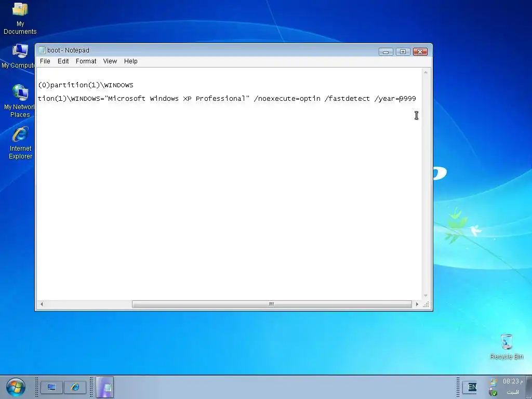Select the Recycle Bin icon

coord(507,347)
